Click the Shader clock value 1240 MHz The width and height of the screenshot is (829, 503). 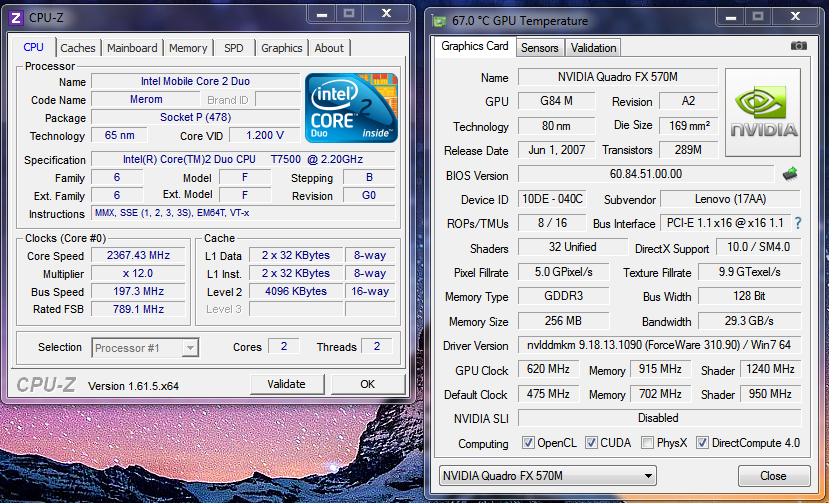point(770,369)
